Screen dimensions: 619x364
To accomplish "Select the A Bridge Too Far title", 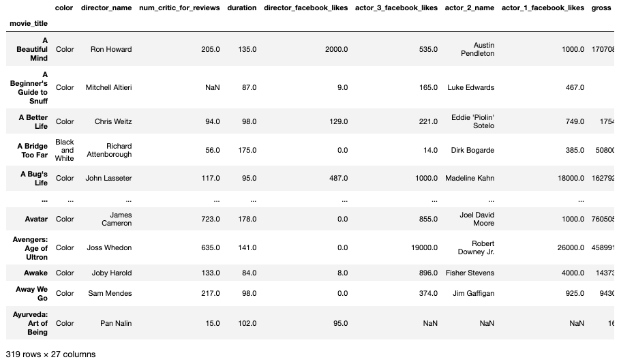I will (x=32, y=151).
